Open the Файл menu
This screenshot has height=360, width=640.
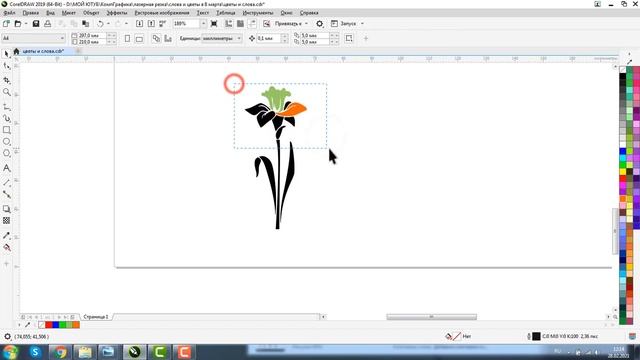[x=9, y=13]
